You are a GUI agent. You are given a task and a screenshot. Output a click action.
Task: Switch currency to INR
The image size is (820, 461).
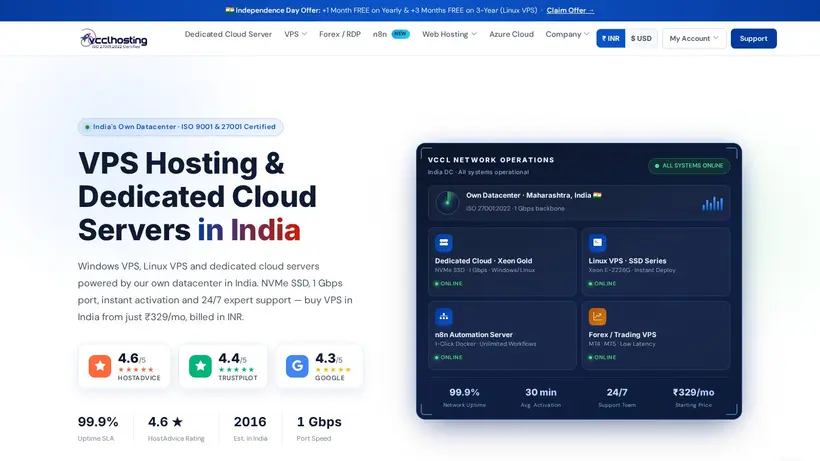(x=611, y=39)
